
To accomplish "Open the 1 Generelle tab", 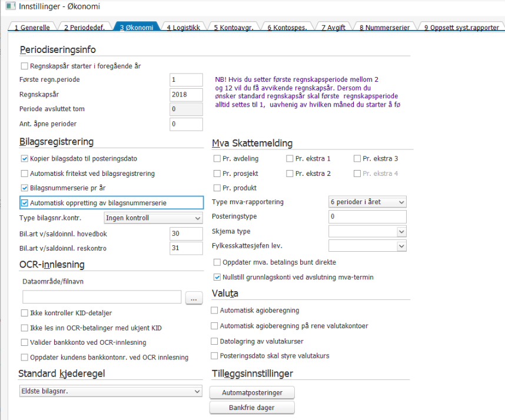I will click(x=32, y=28).
